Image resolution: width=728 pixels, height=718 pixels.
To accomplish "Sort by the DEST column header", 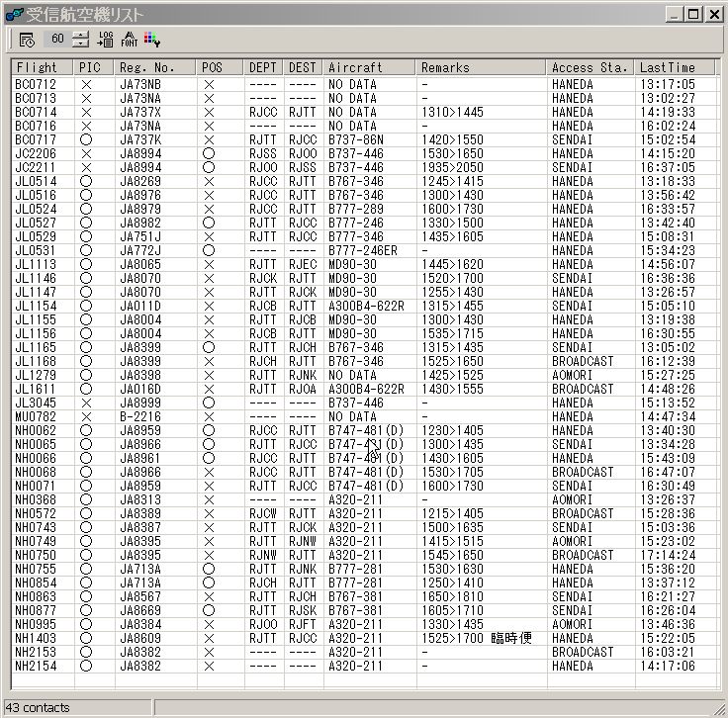I will pyautogui.click(x=303, y=67).
